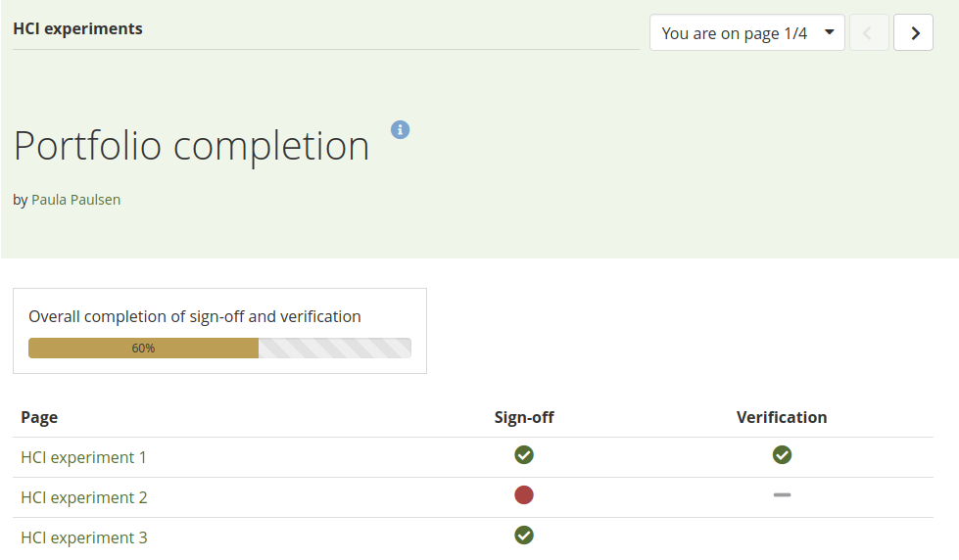Screen dimensions: 959x560
Task: Click HCI experiment 2 verification dash icon
Action: 782,495
